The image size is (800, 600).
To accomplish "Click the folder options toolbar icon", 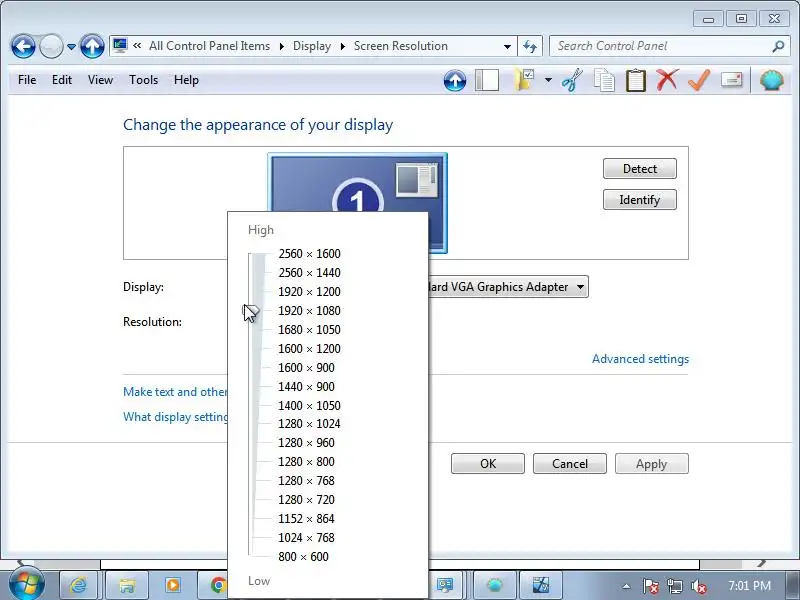I will 524,80.
